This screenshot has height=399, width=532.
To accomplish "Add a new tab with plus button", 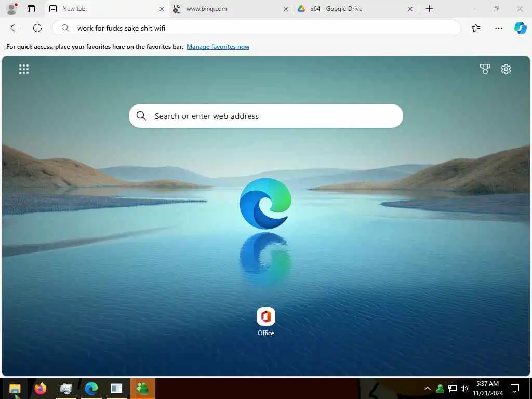I will [x=430, y=9].
